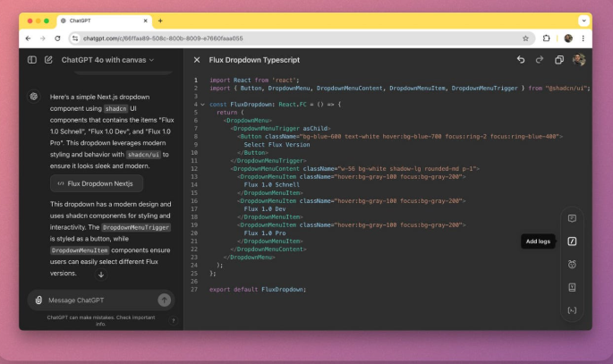
Task: Open the Flux Dropdown Nextjs canvas chip
Action: point(96,183)
